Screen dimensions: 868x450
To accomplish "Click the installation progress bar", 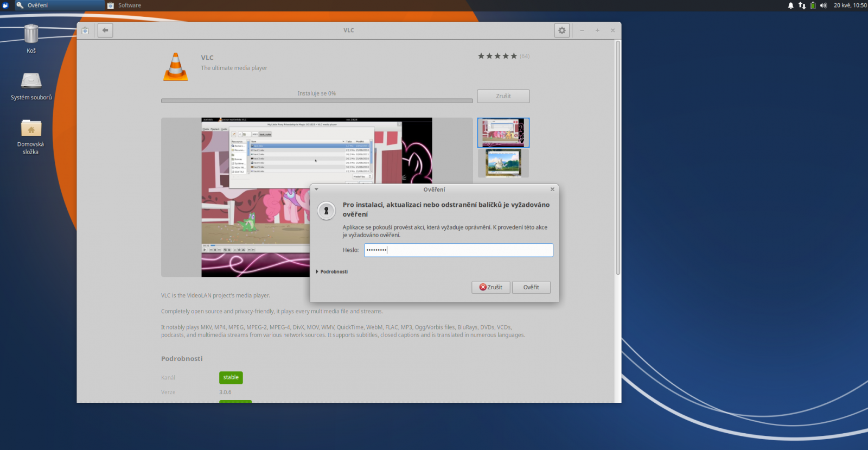I will tap(317, 101).
